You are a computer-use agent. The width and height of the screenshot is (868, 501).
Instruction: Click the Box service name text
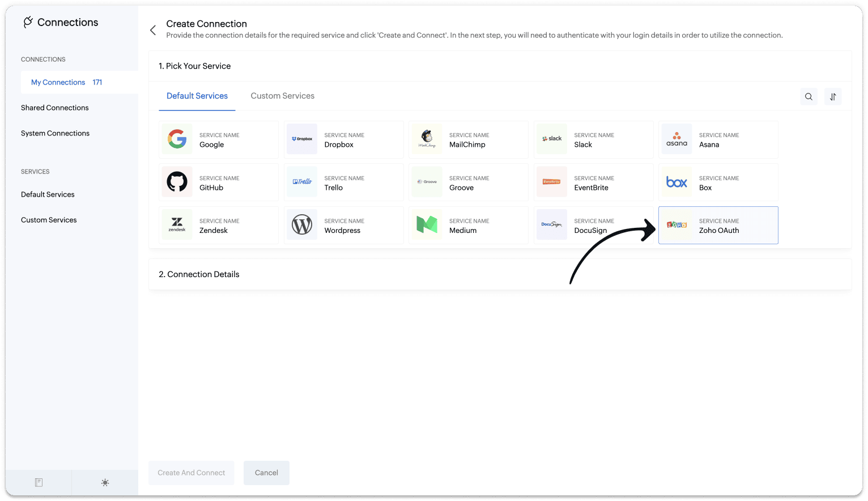pyautogui.click(x=705, y=188)
